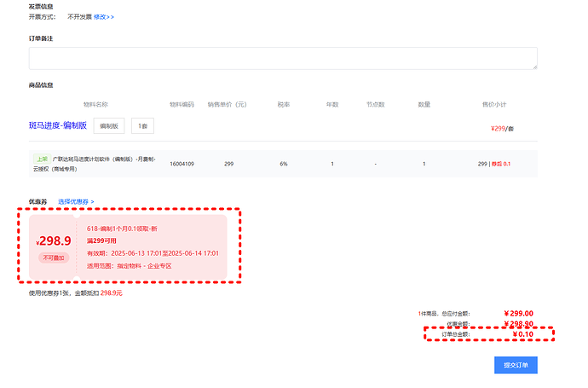The image size is (588, 388).
Task: Click the 税率 column header
Action: (x=284, y=104)
